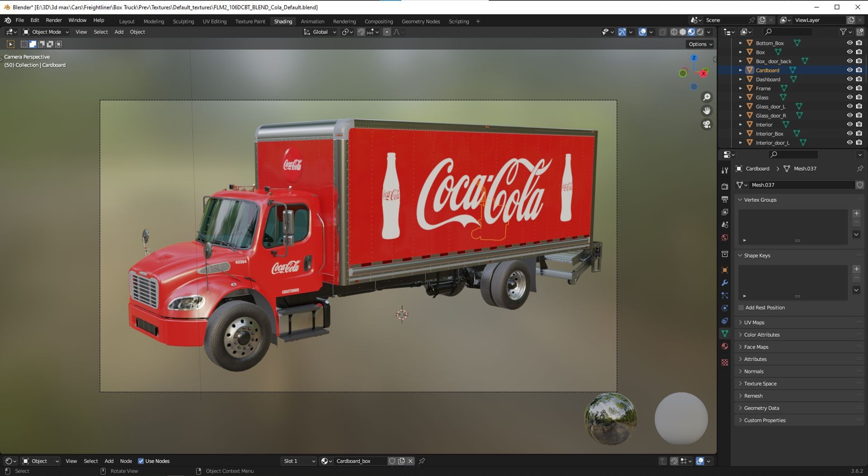The image size is (868, 476).
Task: Switch to wireframe viewport shading
Action: [674, 32]
